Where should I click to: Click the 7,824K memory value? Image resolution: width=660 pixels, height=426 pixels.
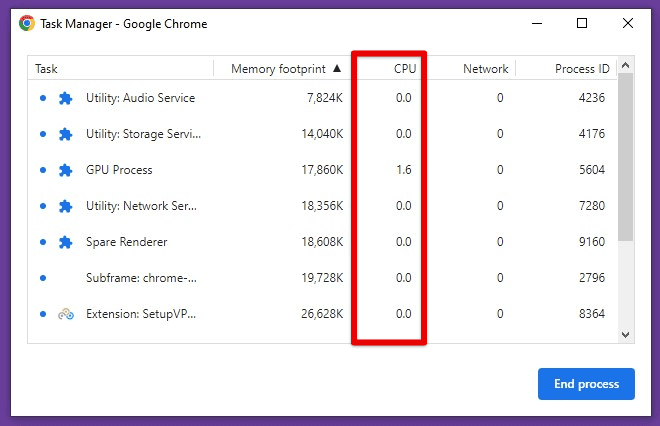click(325, 98)
